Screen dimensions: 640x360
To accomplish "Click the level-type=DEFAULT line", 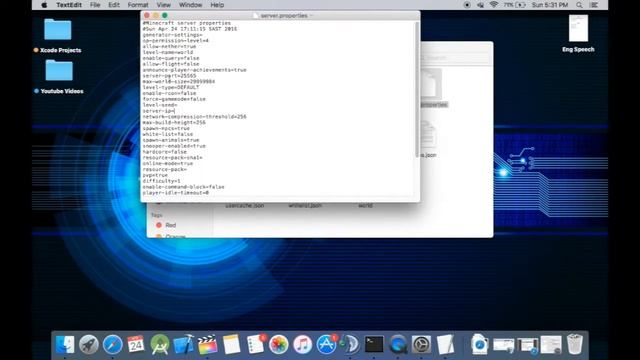I will click(171, 87).
